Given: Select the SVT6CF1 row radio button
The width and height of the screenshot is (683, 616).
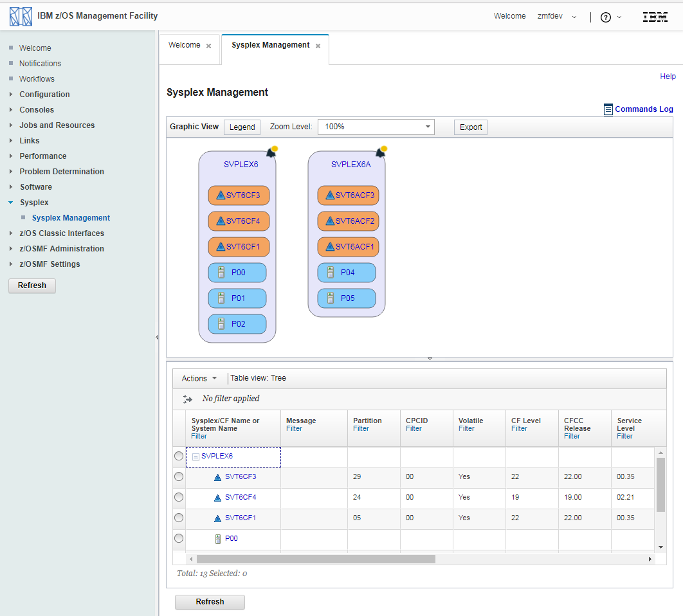Looking at the screenshot, I should coord(179,518).
